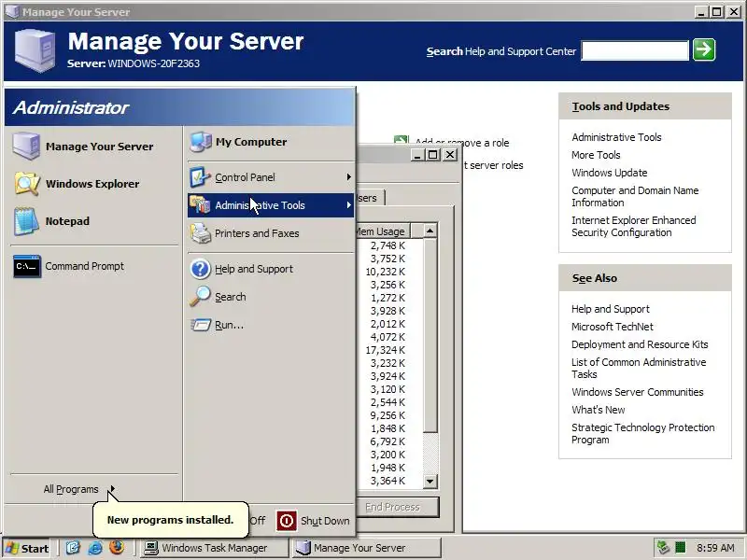Click the Mem Usage column header
The image size is (747, 560).
pyautogui.click(x=383, y=231)
